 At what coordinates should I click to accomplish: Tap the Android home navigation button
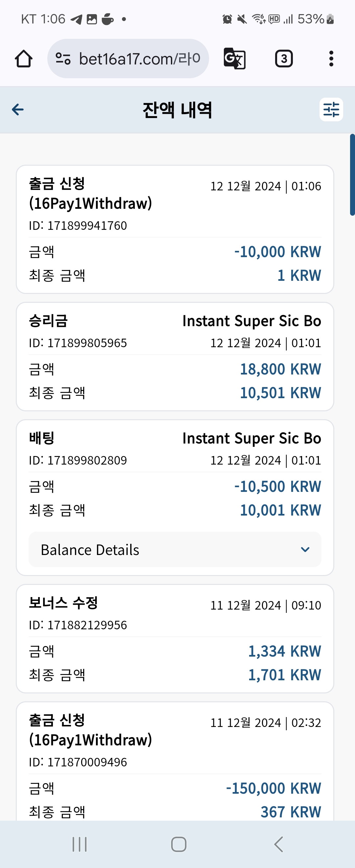[178, 844]
